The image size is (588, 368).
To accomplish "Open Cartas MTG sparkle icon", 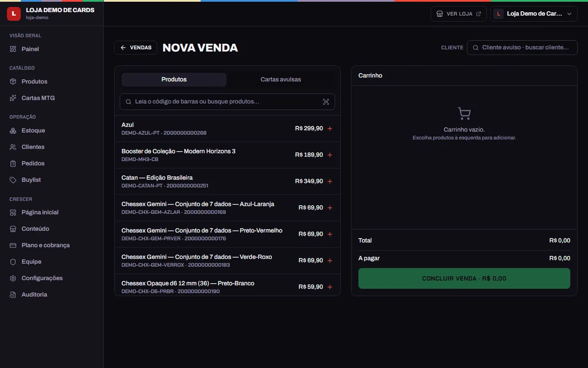I will 13,98.
